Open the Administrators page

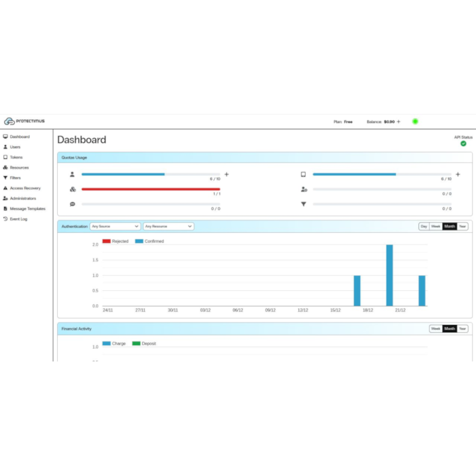[x=23, y=199]
